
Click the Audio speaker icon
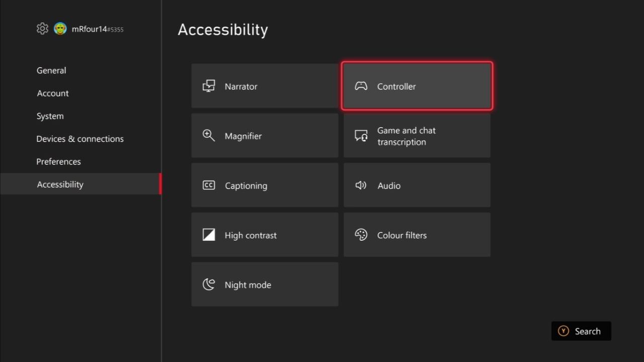click(361, 186)
